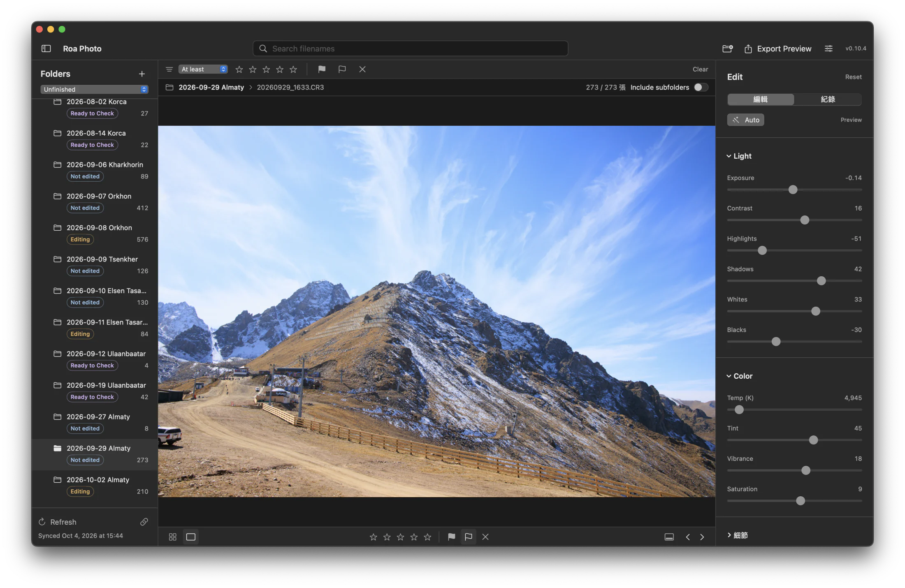Add a new folder with plus icon
The width and height of the screenshot is (905, 588).
click(x=142, y=74)
